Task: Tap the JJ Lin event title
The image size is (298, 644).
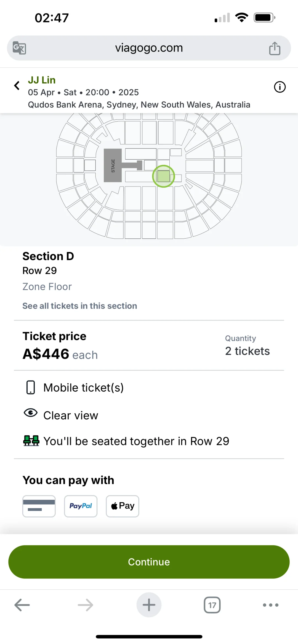Action: pos(42,80)
